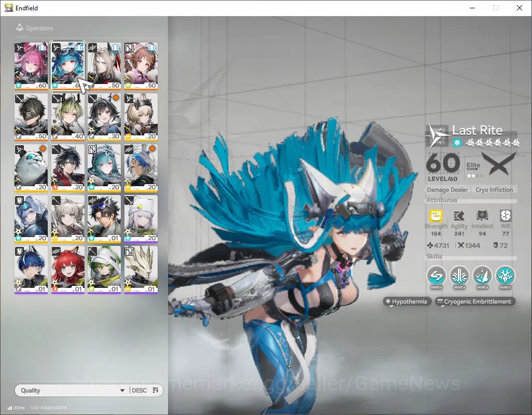532x415 pixels.
Task: Select the Agility attribute icon
Action: [x=459, y=216]
